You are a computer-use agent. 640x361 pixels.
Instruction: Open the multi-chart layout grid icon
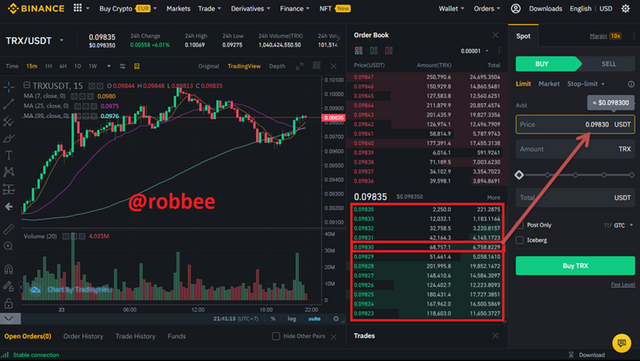click(x=316, y=66)
